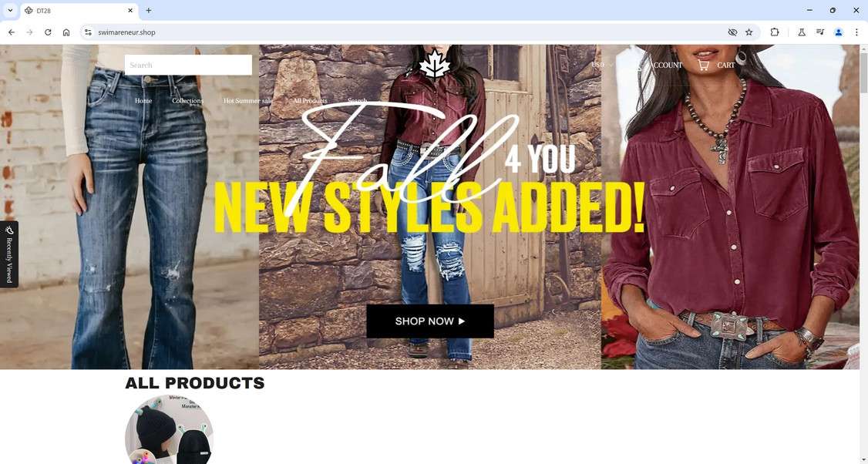868x464 pixels.
Task: Open the shopping cart icon
Action: (703, 65)
